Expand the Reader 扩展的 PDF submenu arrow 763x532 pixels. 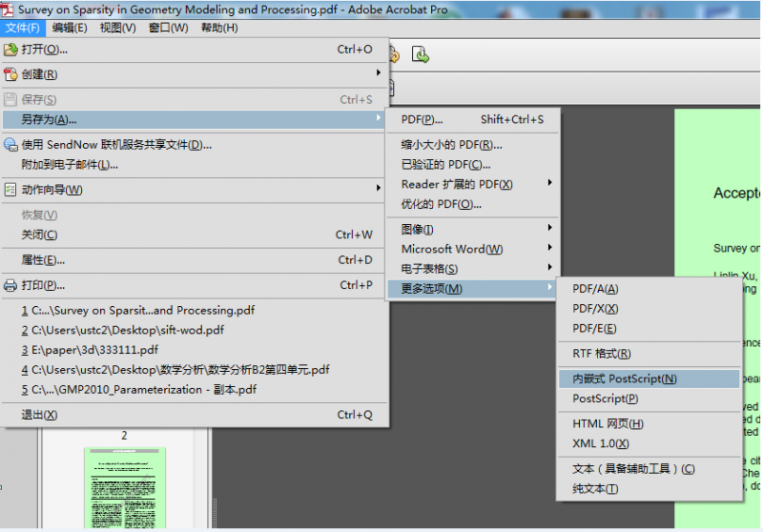[x=550, y=183]
